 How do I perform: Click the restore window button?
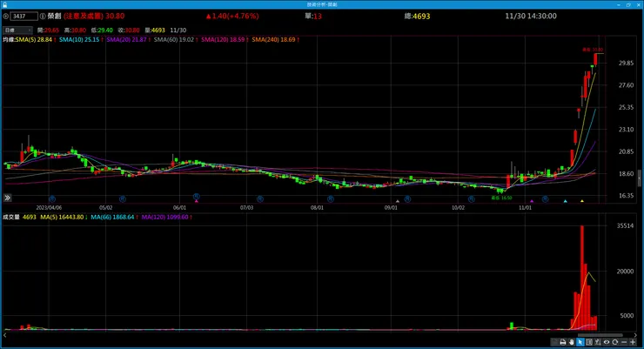[628, 4]
